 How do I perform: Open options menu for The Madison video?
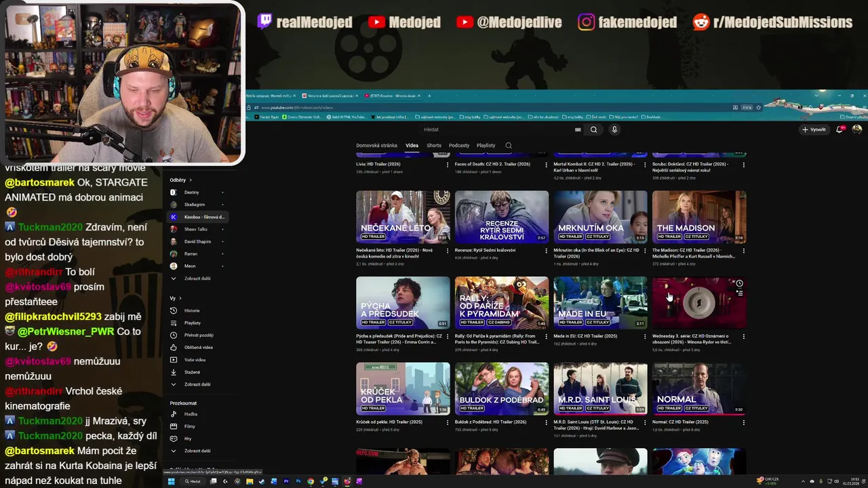coord(743,251)
